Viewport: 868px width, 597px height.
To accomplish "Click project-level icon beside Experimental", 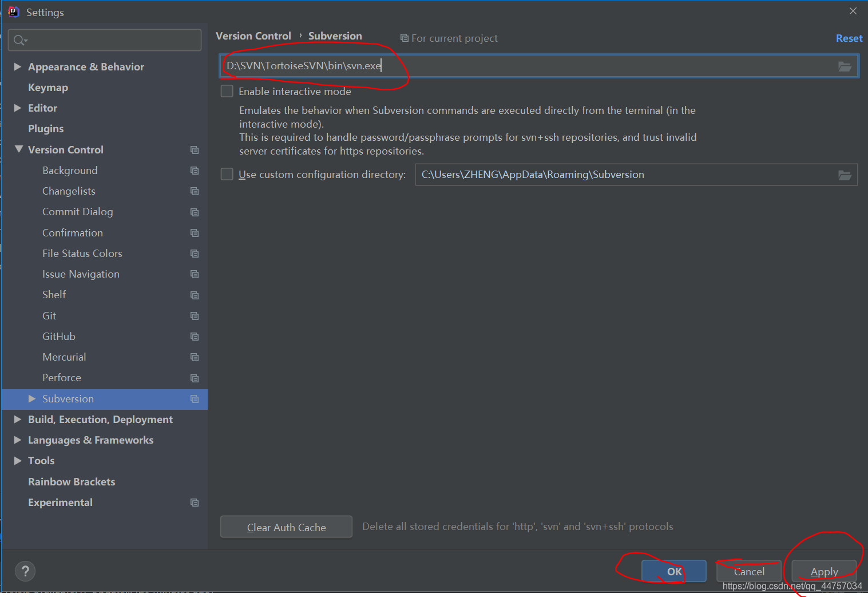I will click(195, 503).
